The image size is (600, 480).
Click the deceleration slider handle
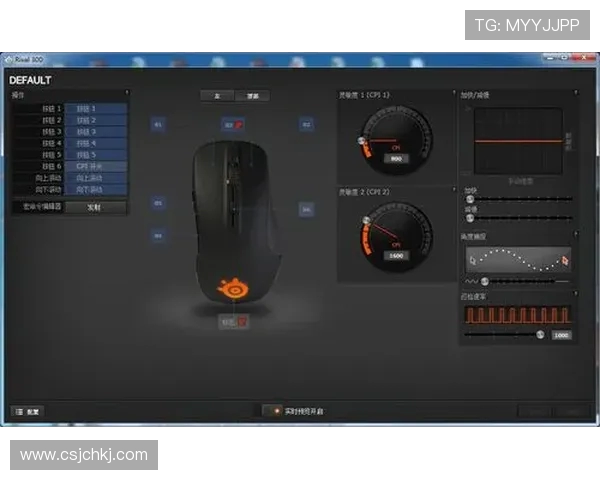(x=470, y=218)
